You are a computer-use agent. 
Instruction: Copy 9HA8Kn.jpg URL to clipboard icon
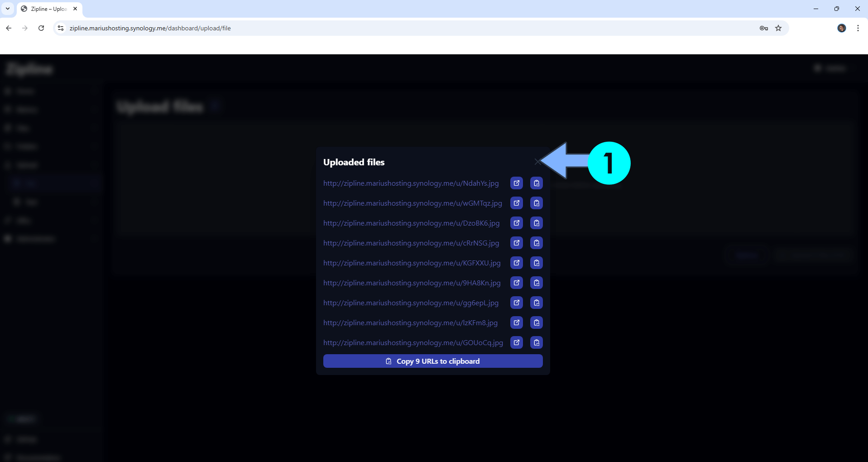[537, 283]
